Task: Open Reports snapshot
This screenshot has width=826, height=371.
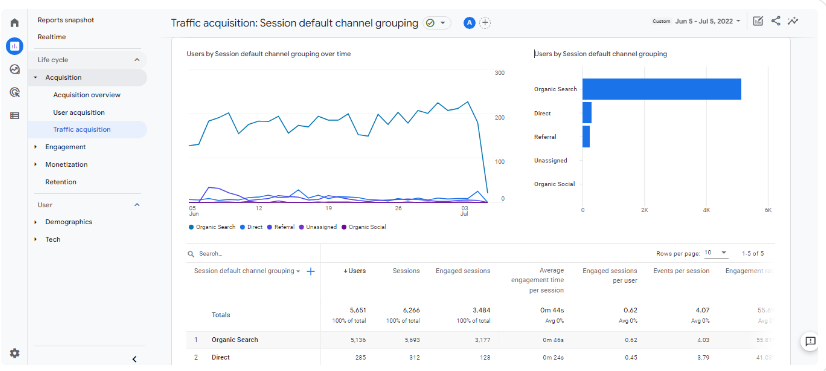Action: 66,20
